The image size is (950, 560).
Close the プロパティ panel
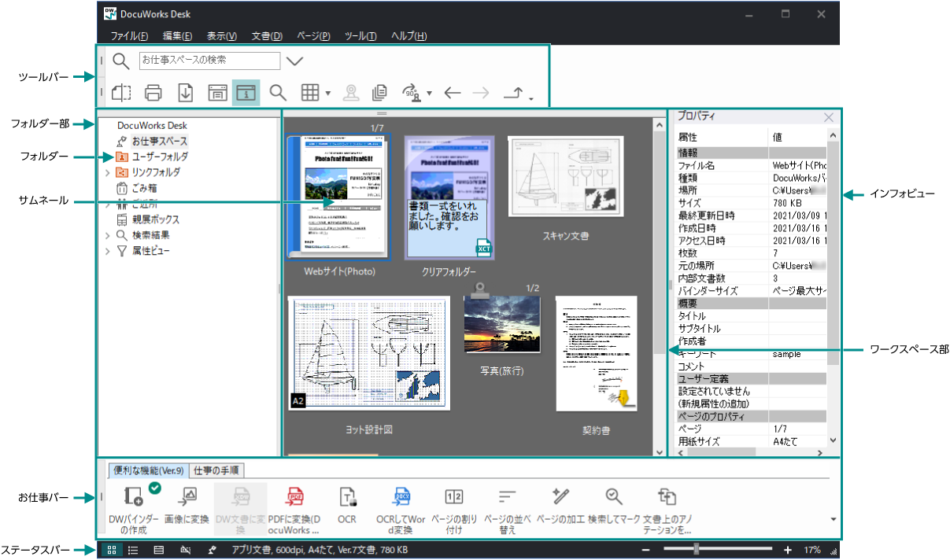(x=828, y=117)
